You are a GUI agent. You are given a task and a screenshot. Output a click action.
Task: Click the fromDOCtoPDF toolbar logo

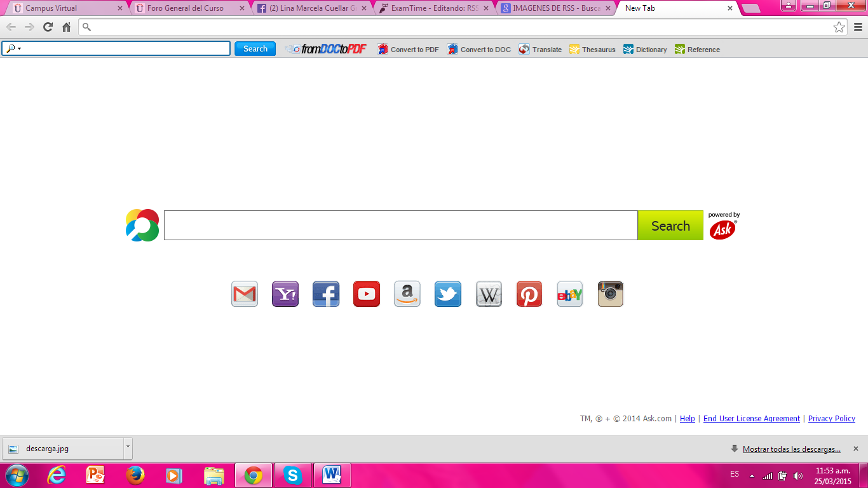(326, 49)
